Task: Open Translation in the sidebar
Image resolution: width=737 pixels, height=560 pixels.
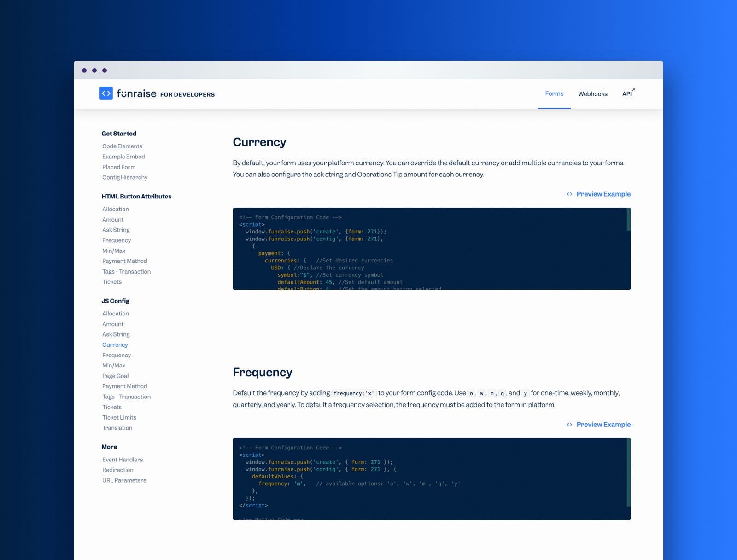Action: click(x=117, y=428)
